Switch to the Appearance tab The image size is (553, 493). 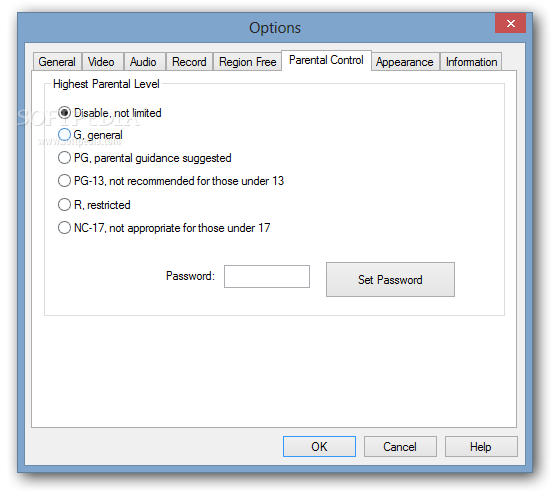pyautogui.click(x=405, y=62)
